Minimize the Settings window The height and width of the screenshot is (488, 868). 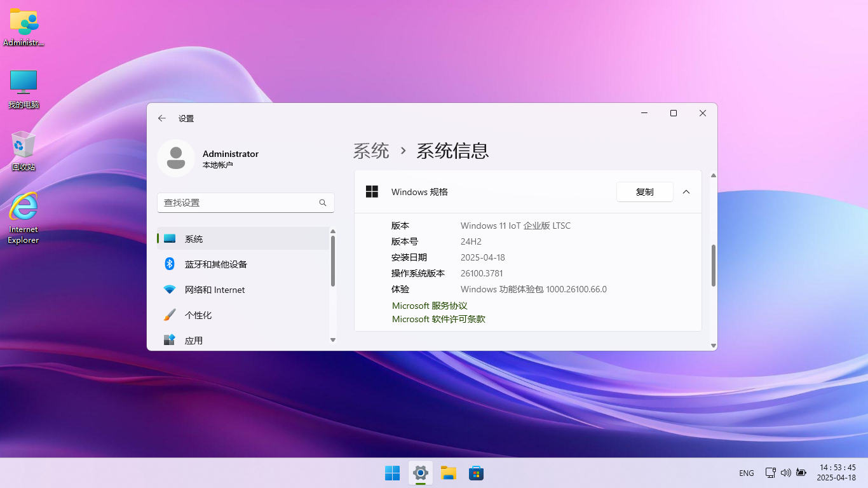coord(644,113)
